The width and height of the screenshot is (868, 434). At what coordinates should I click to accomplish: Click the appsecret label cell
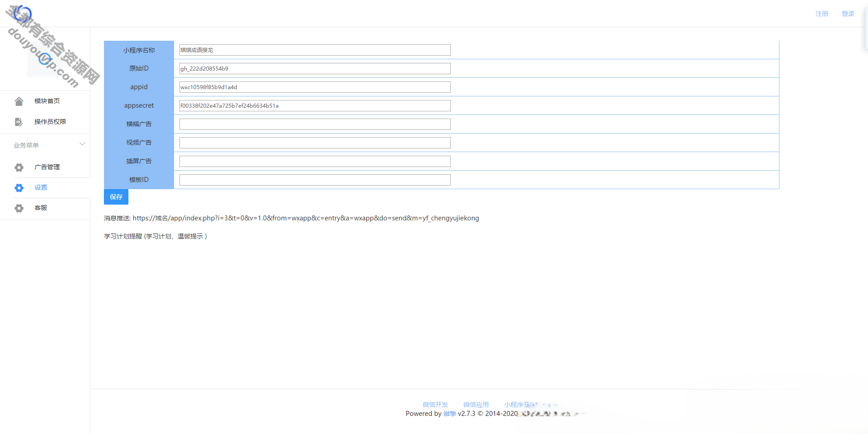coord(139,105)
